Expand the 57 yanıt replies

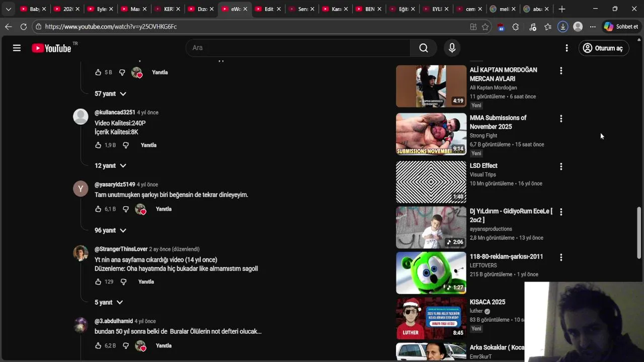tap(110, 94)
